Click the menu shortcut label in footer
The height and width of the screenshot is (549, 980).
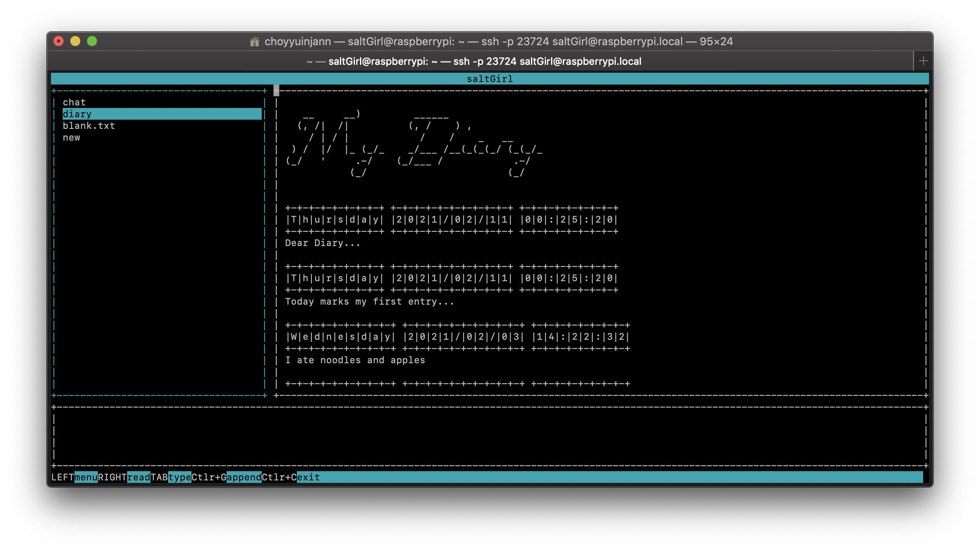click(x=86, y=477)
